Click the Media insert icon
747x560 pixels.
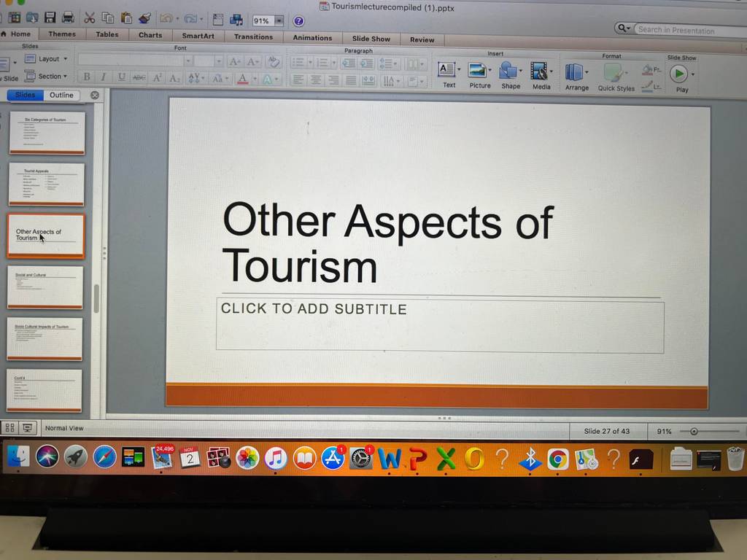[x=541, y=77]
